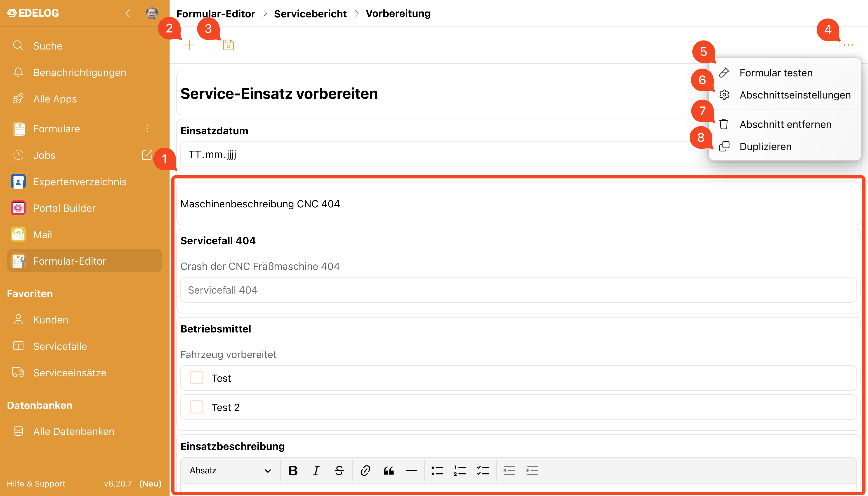Click Hilfe & Support link
Screen dimensions: 868x496
36,483
